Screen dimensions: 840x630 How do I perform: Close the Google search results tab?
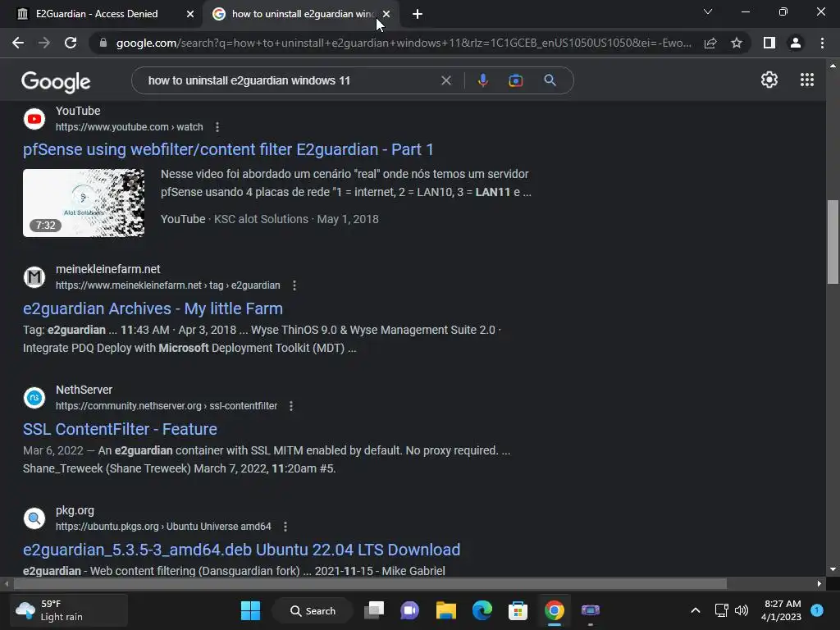click(386, 14)
